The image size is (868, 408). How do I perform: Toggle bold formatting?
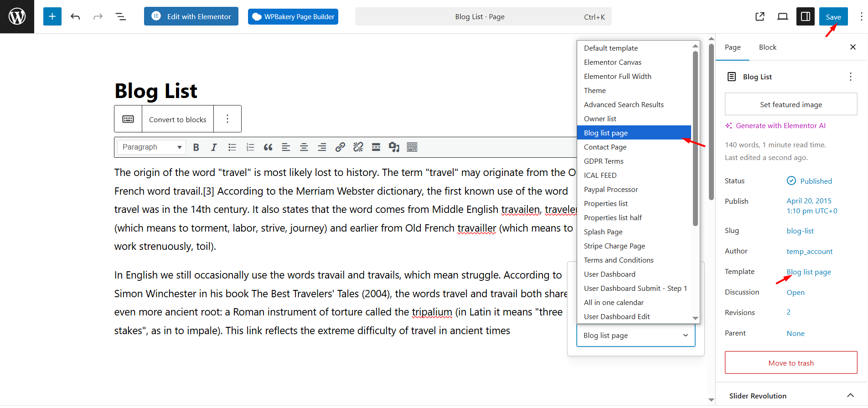click(196, 147)
